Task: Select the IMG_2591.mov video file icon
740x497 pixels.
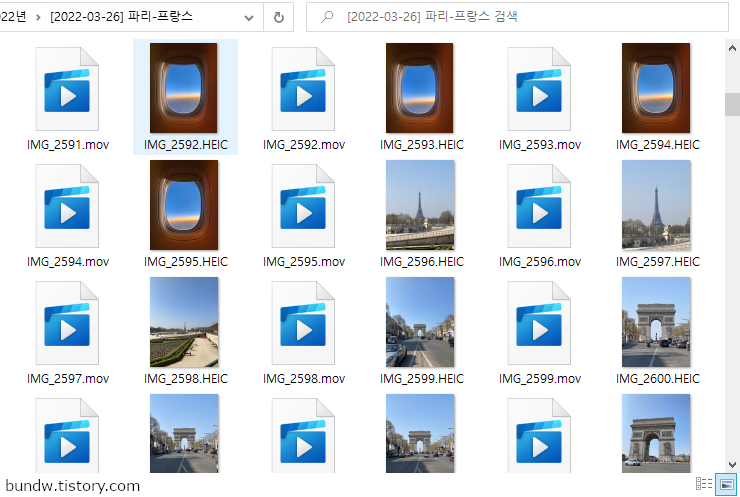Action: tap(67, 89)
